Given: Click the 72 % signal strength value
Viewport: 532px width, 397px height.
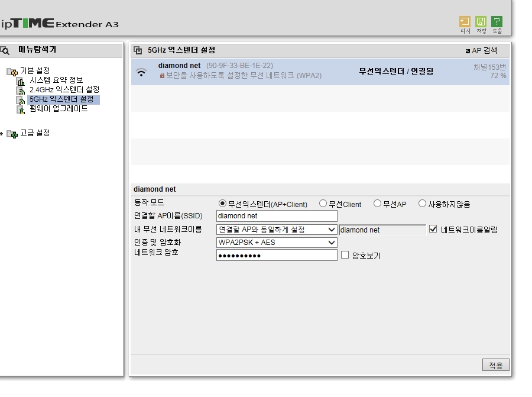Looking at the screenshot, I should coord(498,76).
